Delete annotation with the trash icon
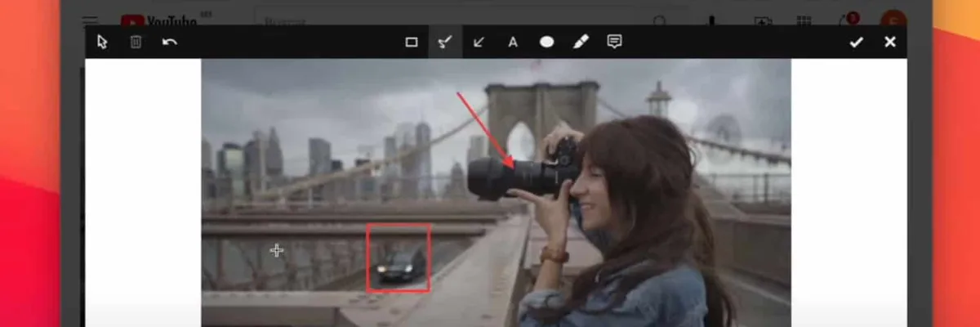 click(136, 42)
